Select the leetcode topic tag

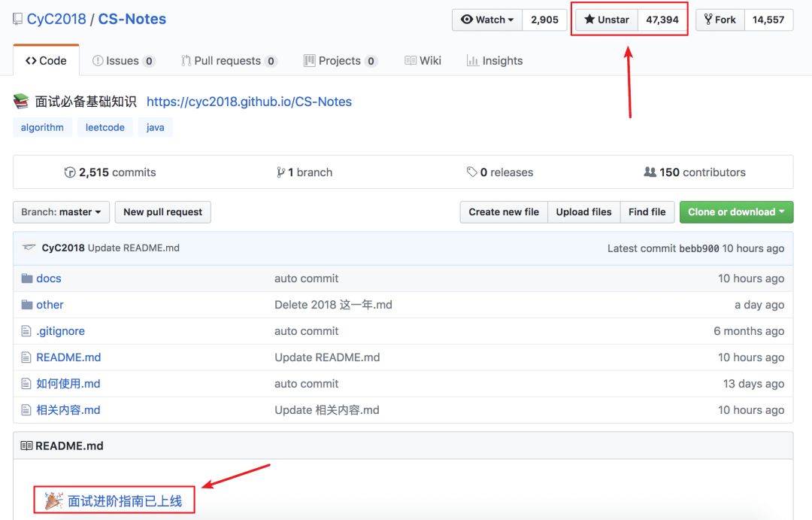tap(105, 127)
